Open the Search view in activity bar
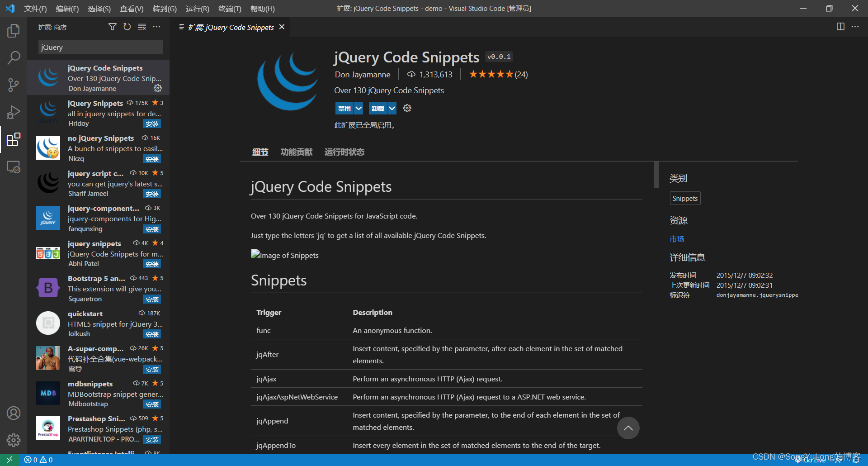Image resolution: width=868 pixels, height=466 pixels. (x=14, y=57)
